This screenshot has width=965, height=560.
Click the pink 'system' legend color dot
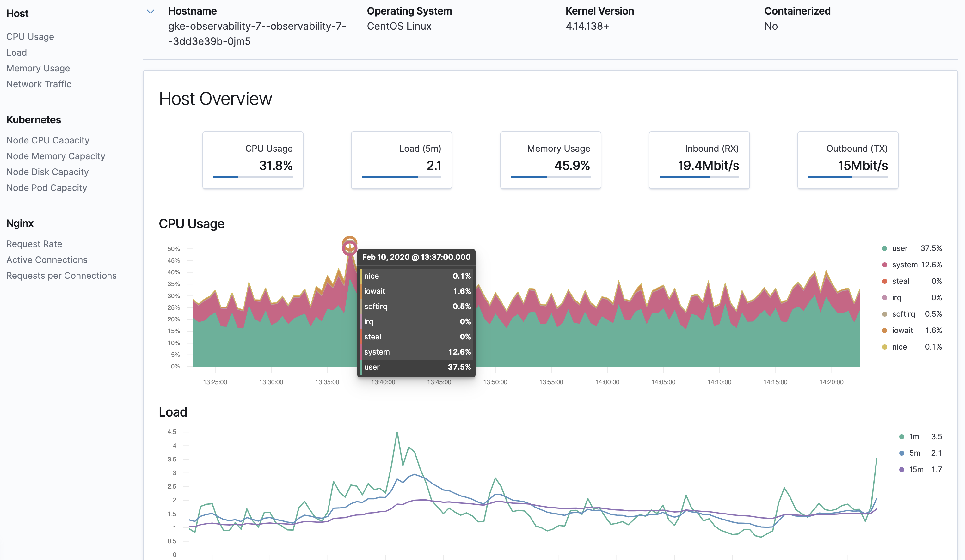(884, 265)
